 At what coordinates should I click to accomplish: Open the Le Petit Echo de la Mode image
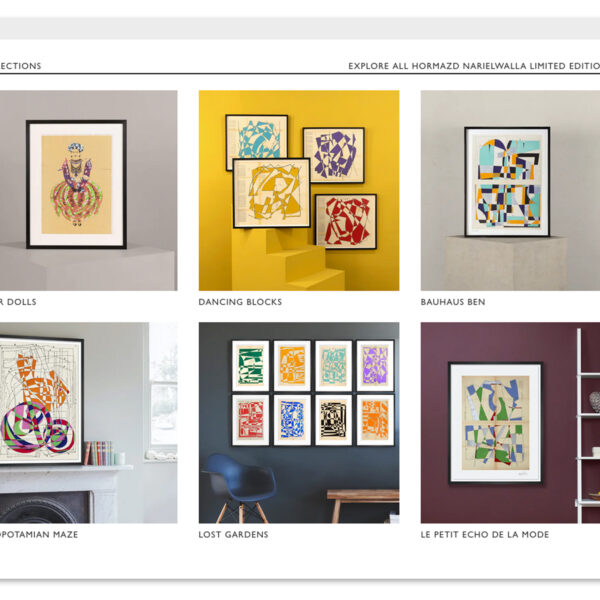point(510,422)
